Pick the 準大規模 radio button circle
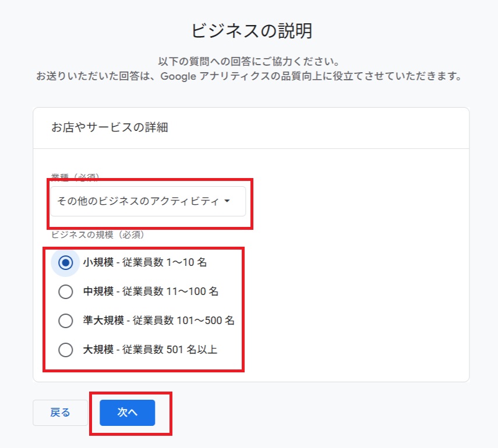 coord(66,321)
